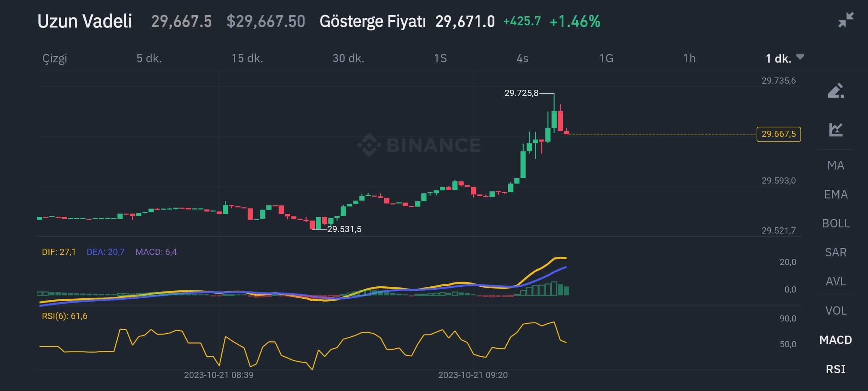The image size is (868, 391).
Task: Select the Çizgi line chart tab
Action: click(x=55, y=58)
